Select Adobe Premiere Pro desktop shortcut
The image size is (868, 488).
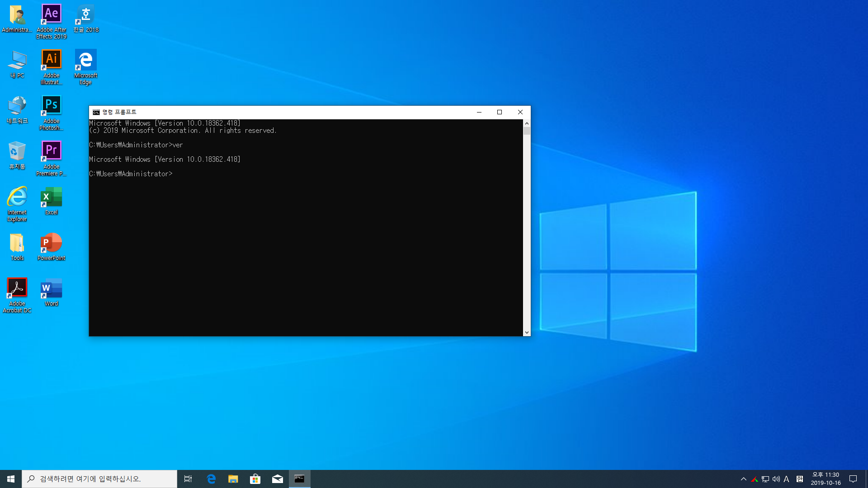51,158
